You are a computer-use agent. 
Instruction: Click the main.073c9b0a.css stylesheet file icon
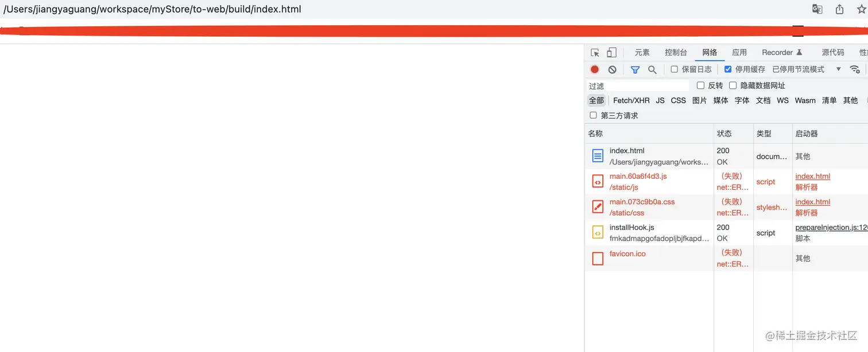tap(598, 207)
